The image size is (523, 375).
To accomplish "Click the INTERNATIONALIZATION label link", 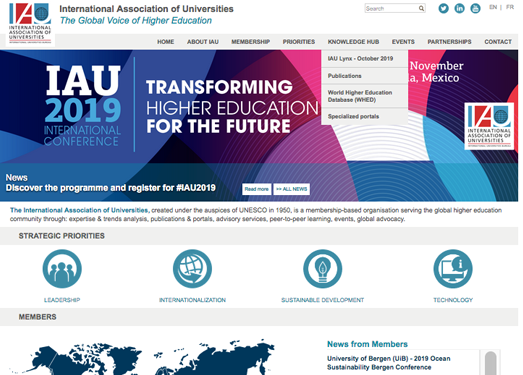I will (x=192, y=300).
